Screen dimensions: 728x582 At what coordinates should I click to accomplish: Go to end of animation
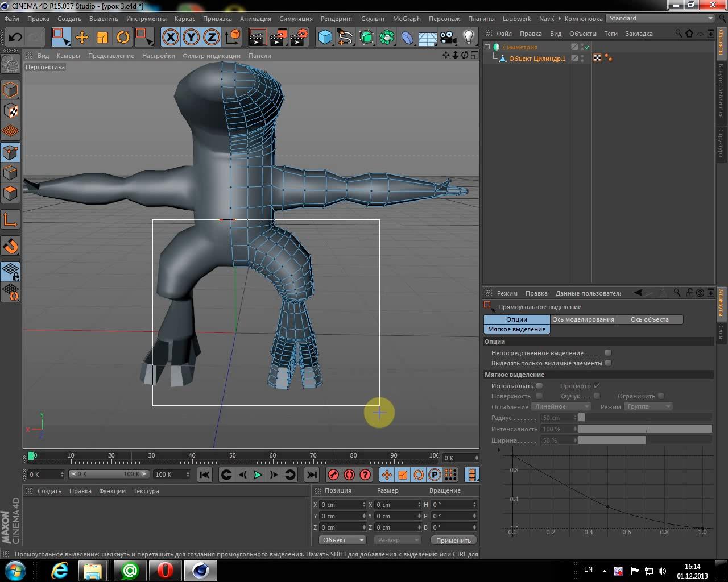click(311, 475)
